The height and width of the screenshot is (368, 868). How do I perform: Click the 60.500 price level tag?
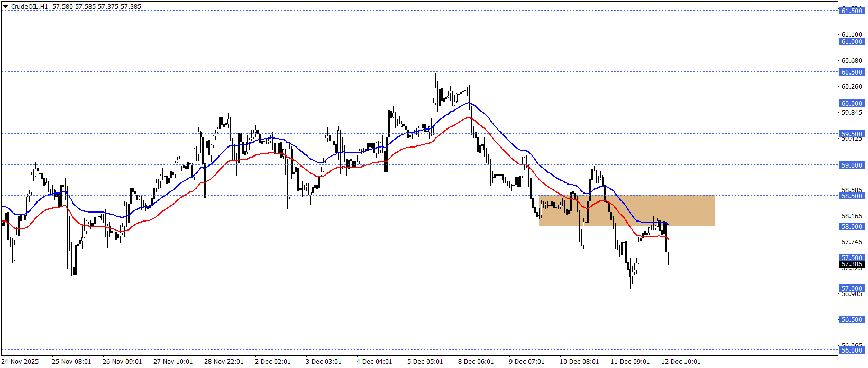(x=851, y=72)
